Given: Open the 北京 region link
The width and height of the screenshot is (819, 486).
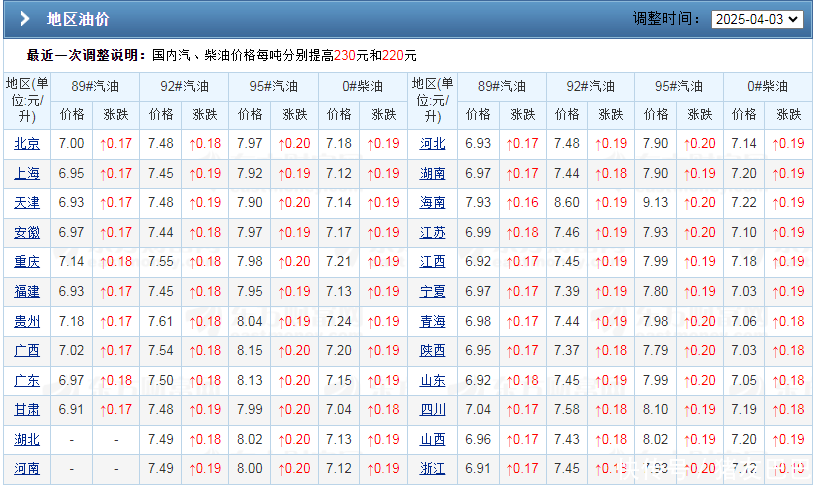Looking at the screenshot, I should click(27, 144).
